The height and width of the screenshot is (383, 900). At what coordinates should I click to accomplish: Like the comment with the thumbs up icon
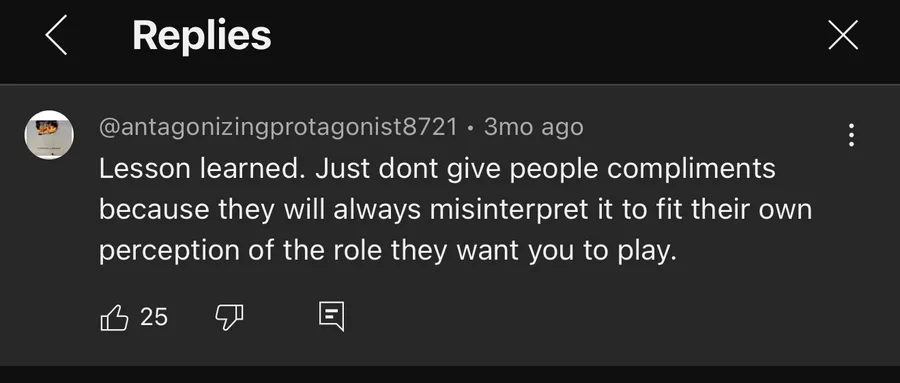114,317
